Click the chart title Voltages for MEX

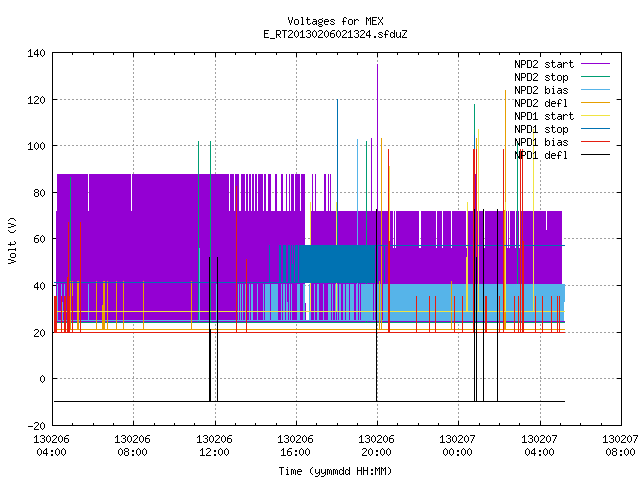(335, 21)
